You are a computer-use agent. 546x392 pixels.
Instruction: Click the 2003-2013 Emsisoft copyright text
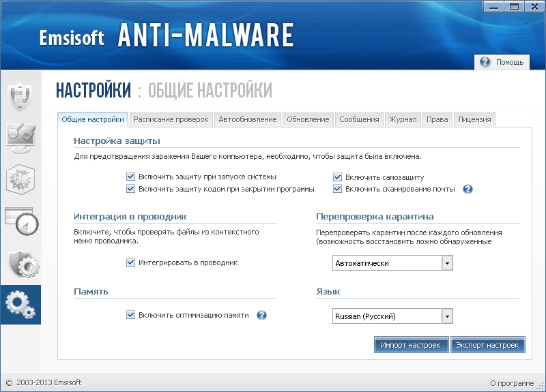48,382
